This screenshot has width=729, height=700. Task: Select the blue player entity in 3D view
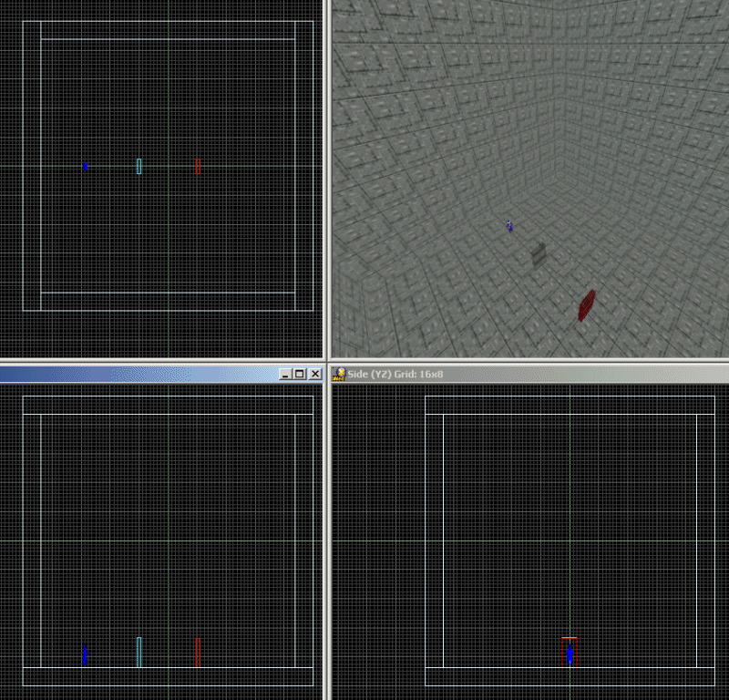pos(509,226)
